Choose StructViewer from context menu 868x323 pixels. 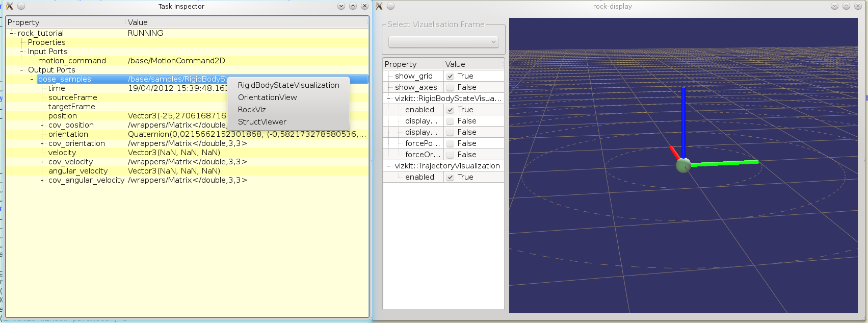262,122
